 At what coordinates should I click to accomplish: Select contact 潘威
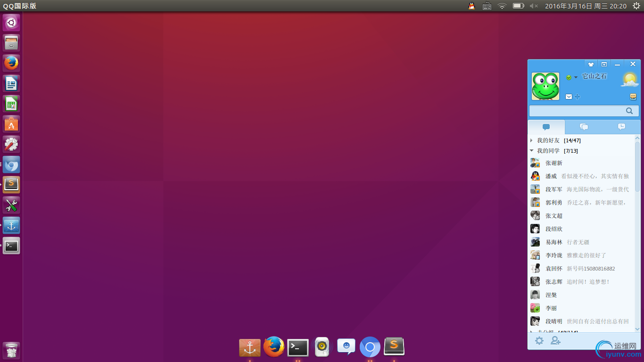(x=581, y=176)
